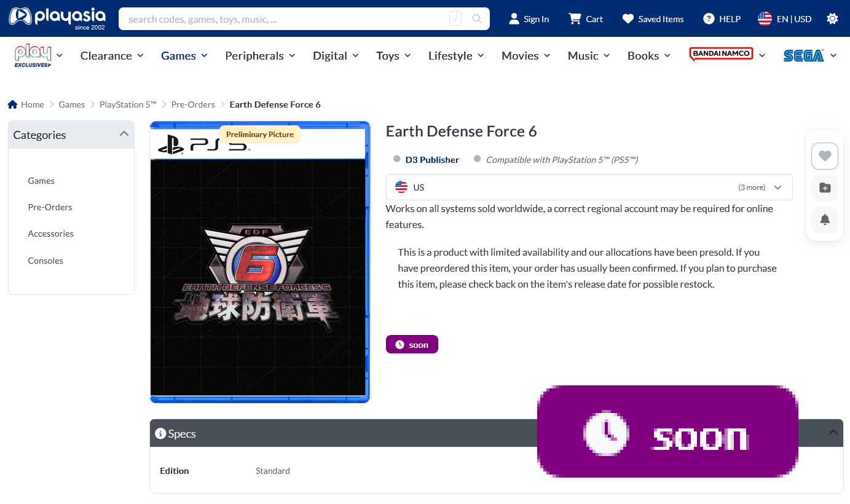The width and height of the screenshot is (850, 504).
Task: Collapse the Specs section with its chevron
Action: coord(833,433)
